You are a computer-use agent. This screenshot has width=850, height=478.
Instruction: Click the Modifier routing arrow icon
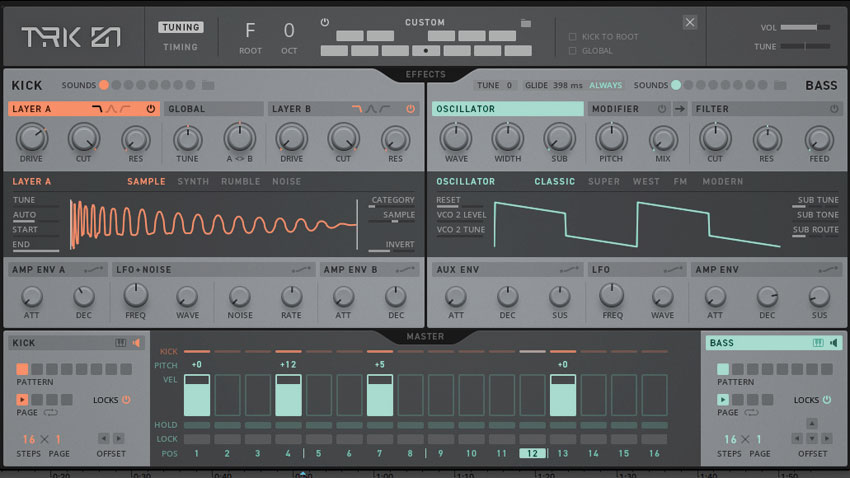680,109
